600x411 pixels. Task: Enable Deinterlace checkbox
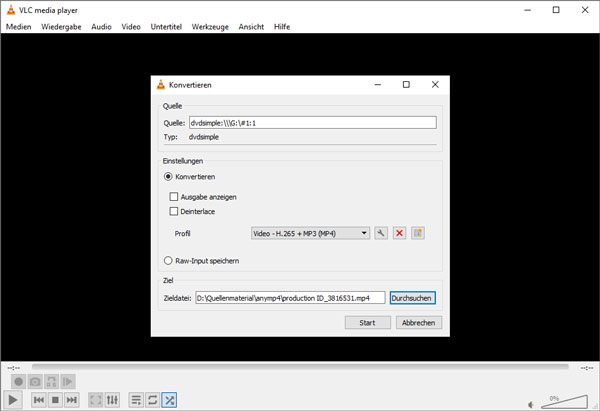tap(174, 211)
